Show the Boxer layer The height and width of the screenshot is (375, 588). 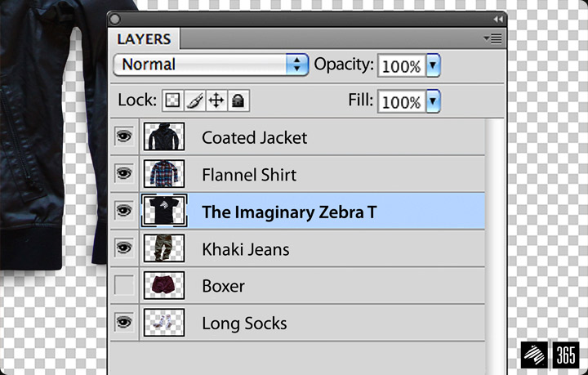coord(124,285)
